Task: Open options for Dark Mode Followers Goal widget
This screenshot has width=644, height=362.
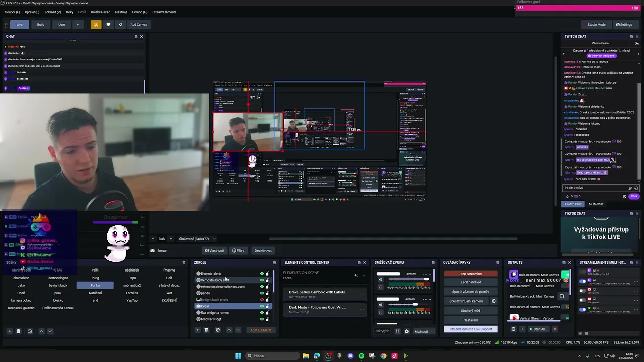Action: click(x=361, y=309)
